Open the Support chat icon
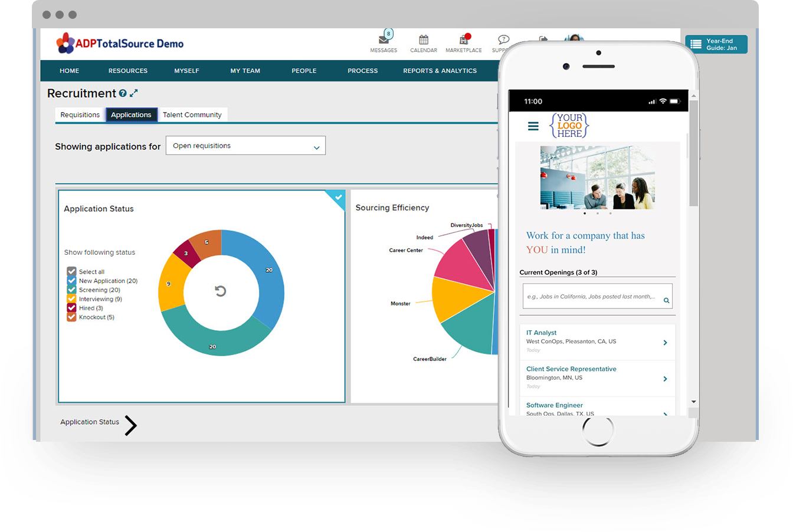 tap(503, 41)
